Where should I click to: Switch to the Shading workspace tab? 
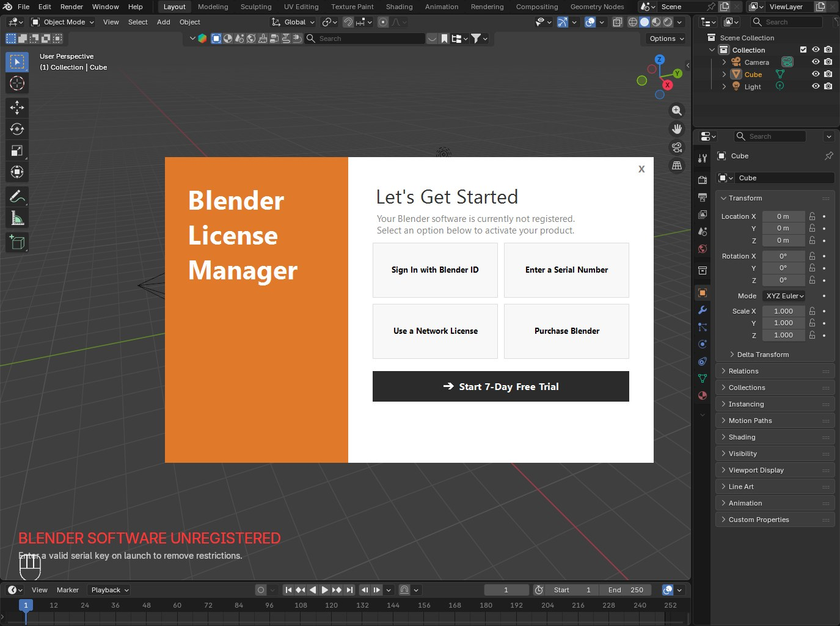click(400, 7)
